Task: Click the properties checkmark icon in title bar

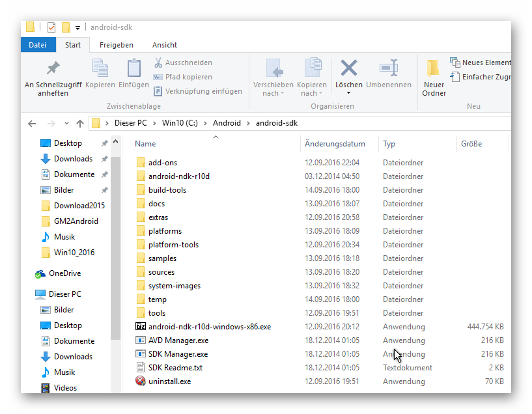Action: (51, 27)
